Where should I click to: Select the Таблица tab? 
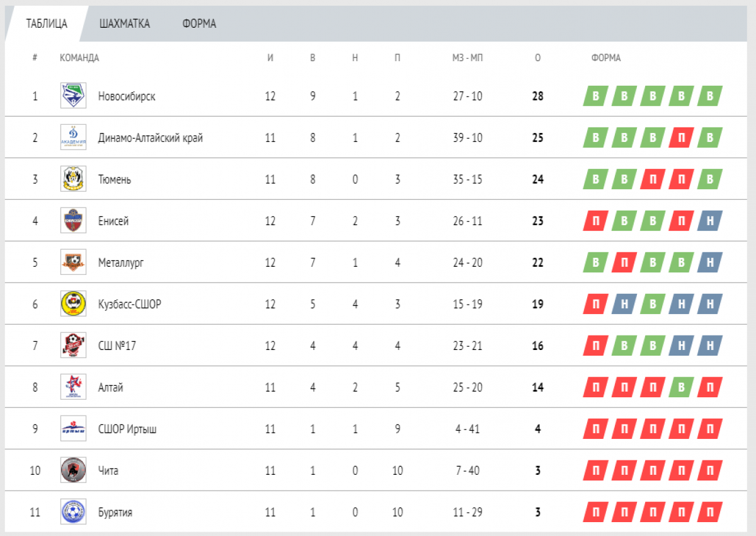click(x=47, y=24)
